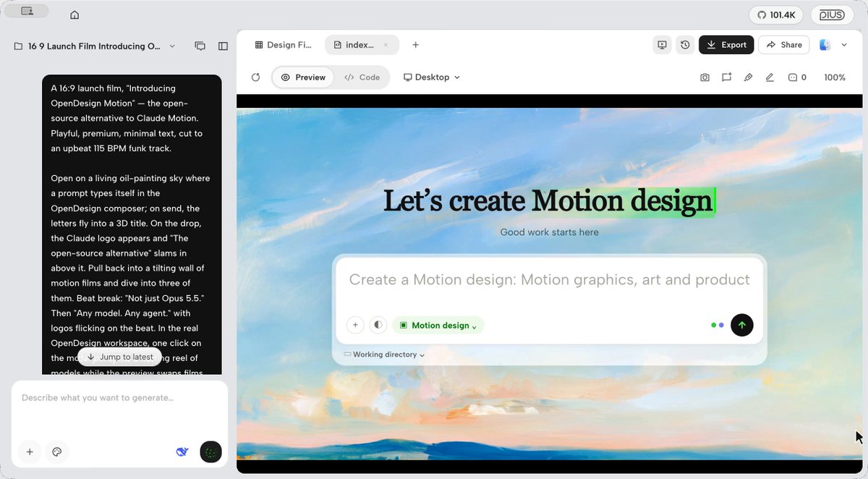868x479 pixels.
Task: Add a new tab with the plus
Action: (x=415, y=45)
